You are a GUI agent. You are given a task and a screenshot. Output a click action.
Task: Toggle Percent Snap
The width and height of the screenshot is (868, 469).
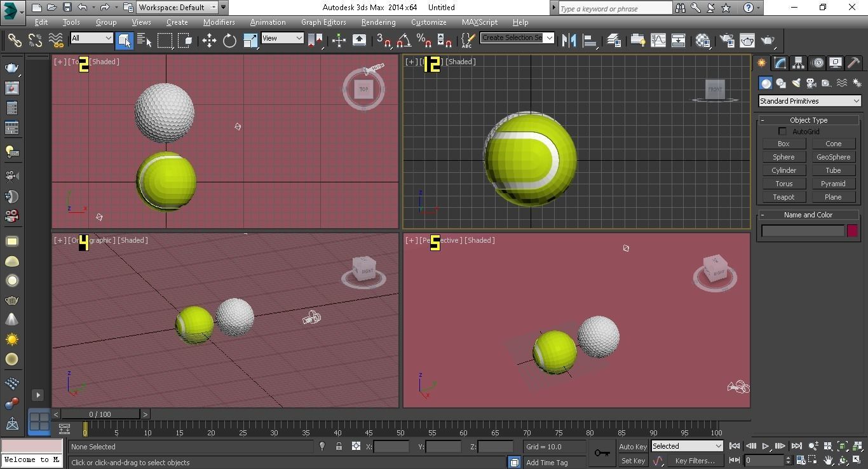(x=424, y=41)
